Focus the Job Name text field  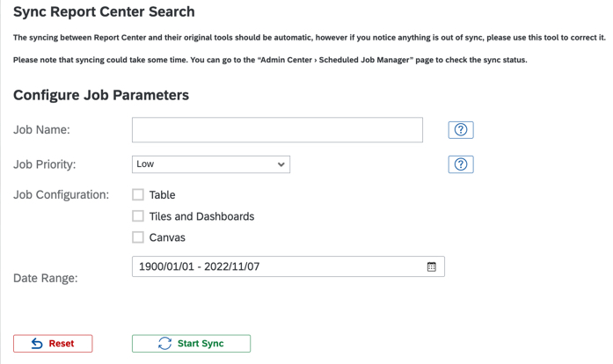pos(277,130)
